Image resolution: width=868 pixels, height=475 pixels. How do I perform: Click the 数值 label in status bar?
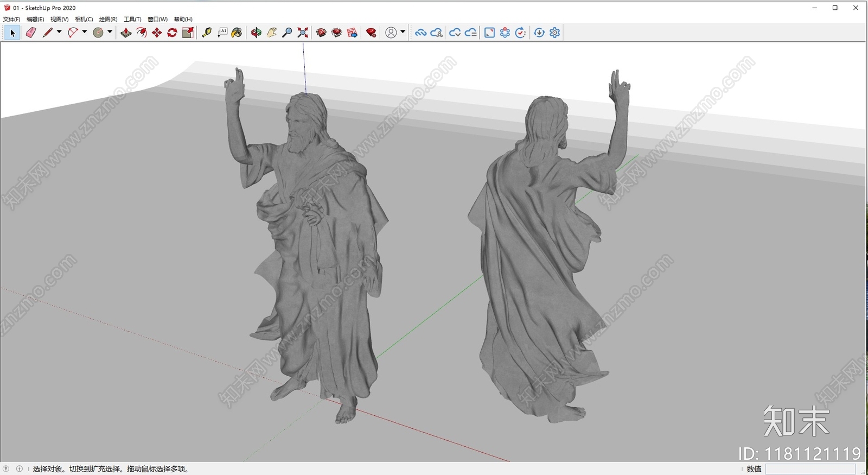point(754,469)
